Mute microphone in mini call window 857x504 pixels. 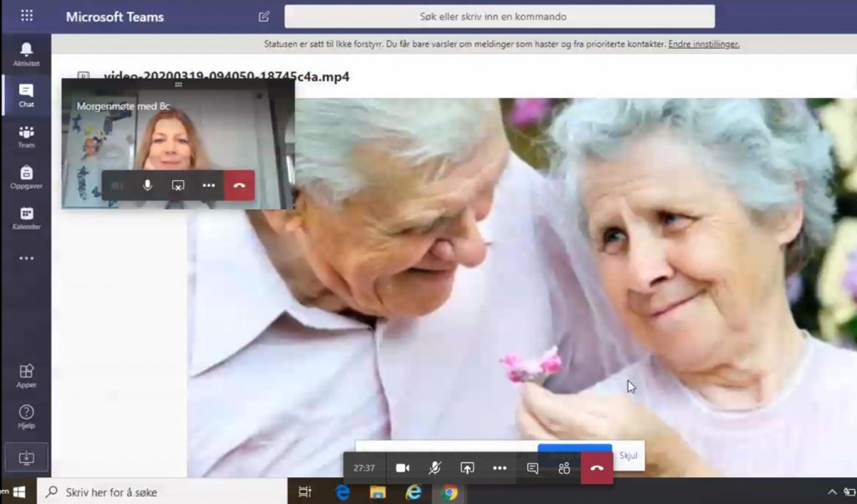[147, 185]
